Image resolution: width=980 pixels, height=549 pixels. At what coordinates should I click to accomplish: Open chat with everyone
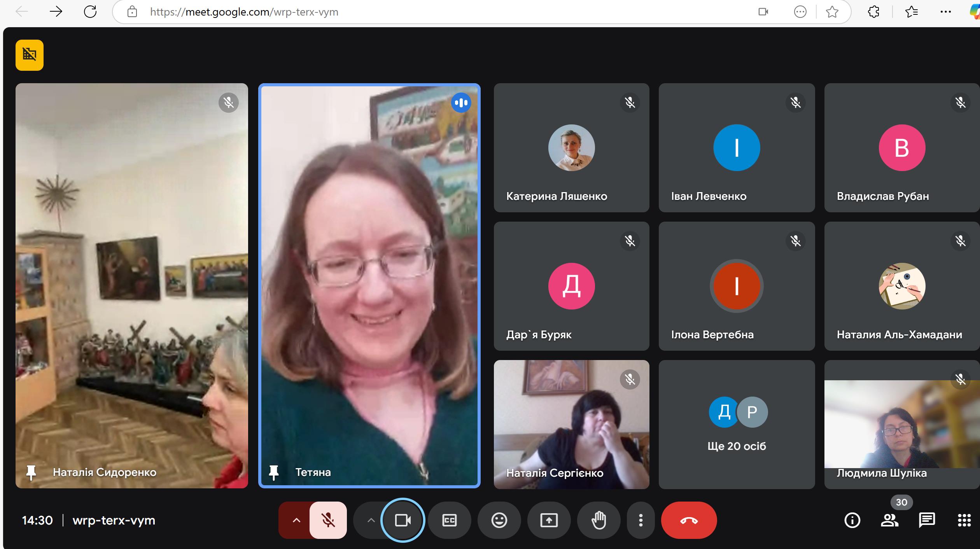click(927, 520)
